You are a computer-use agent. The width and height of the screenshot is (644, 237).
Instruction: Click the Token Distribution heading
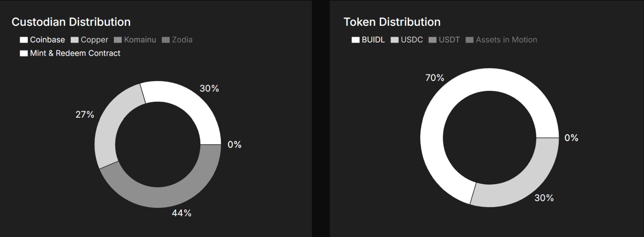point(392,22)
